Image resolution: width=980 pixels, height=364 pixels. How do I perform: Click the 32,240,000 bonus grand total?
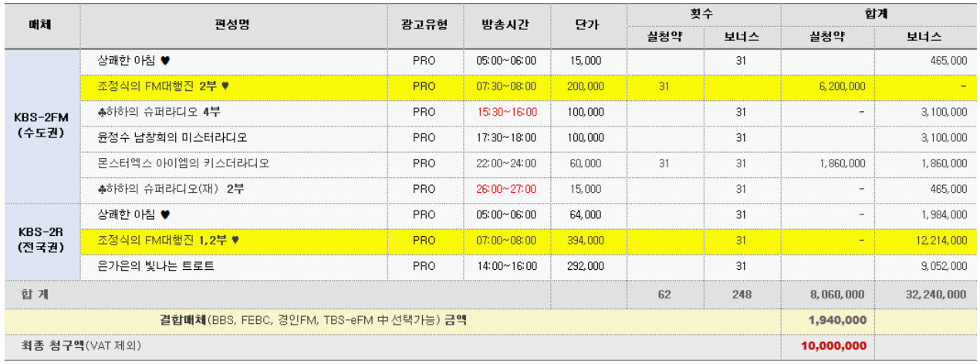click(933, 294)
